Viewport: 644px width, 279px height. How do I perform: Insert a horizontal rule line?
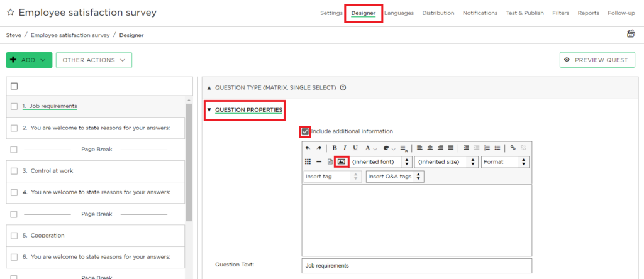click(319, 161)
